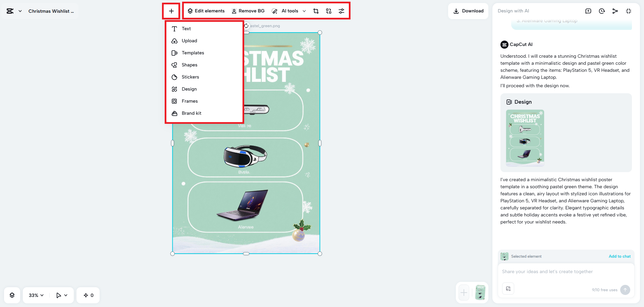
Task: View chat history in Design with AI panel
Action: (602, 11)
